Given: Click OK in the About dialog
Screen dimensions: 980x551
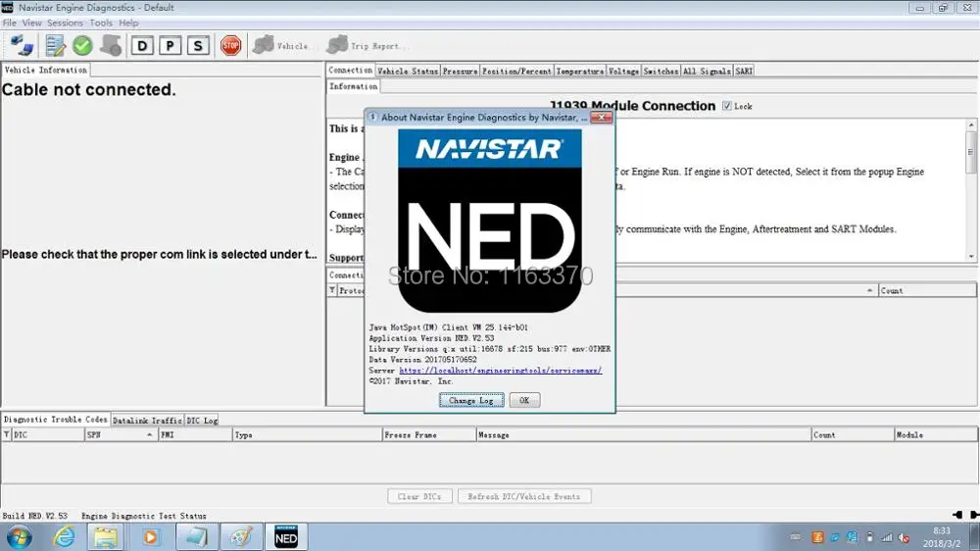Looking at the screenshot, I should coord(524,400).
